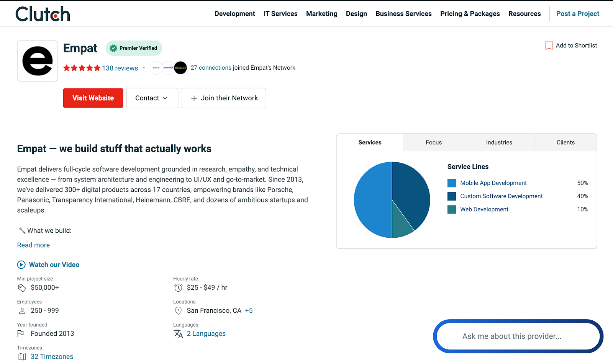
Task: Click the Clutch logo
Action: pyautogui.click(x=42, y=13)
